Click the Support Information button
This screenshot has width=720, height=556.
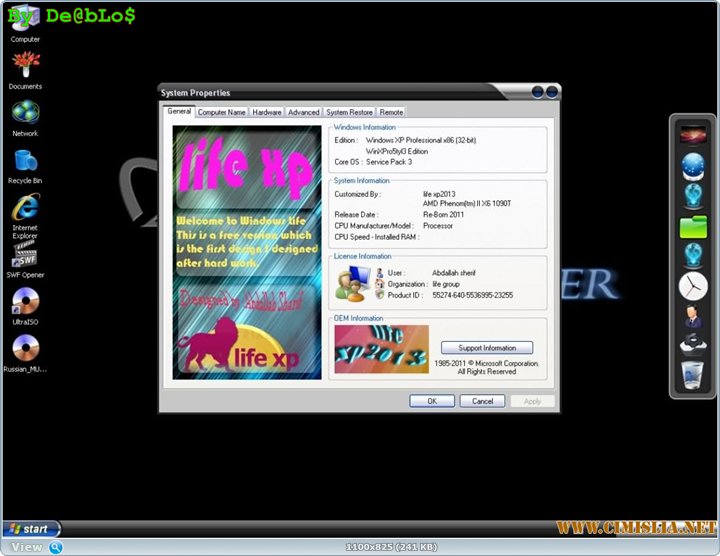coord(487,348)
